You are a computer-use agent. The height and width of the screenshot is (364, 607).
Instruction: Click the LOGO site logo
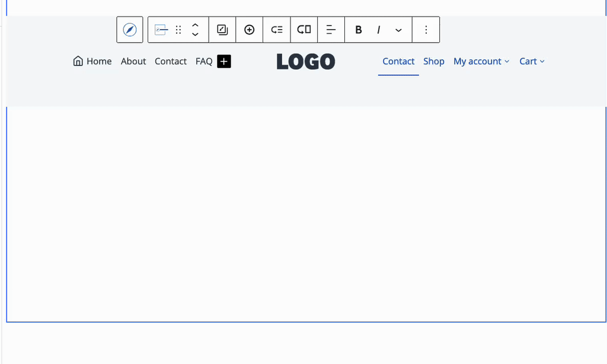coord(306,62)
